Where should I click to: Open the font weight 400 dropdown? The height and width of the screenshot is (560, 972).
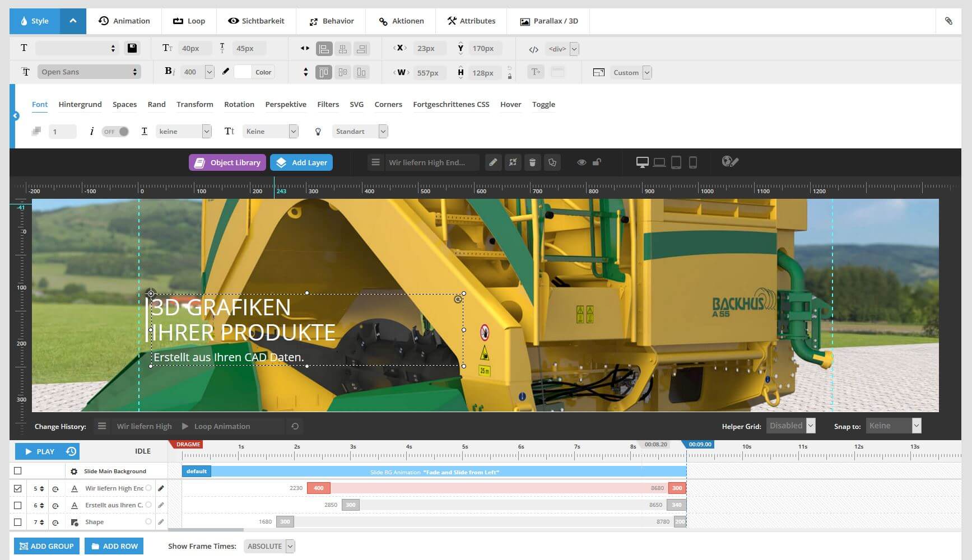(198, 72)
